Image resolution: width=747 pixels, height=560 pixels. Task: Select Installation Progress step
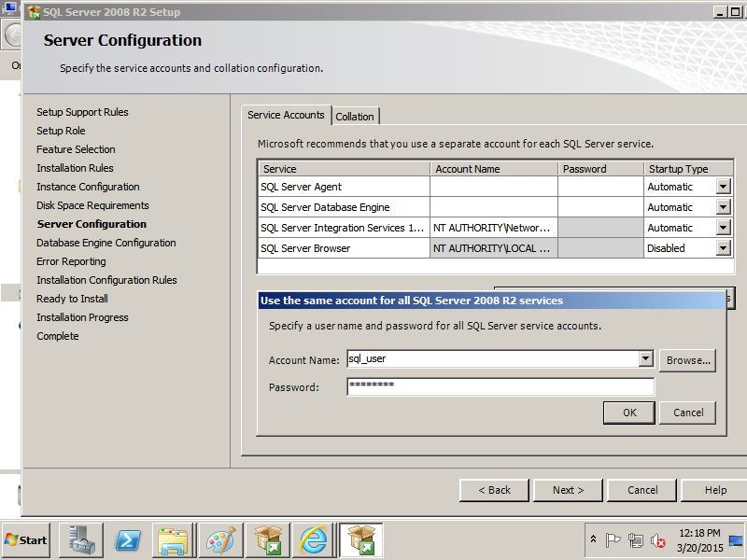tap(82, 317)
